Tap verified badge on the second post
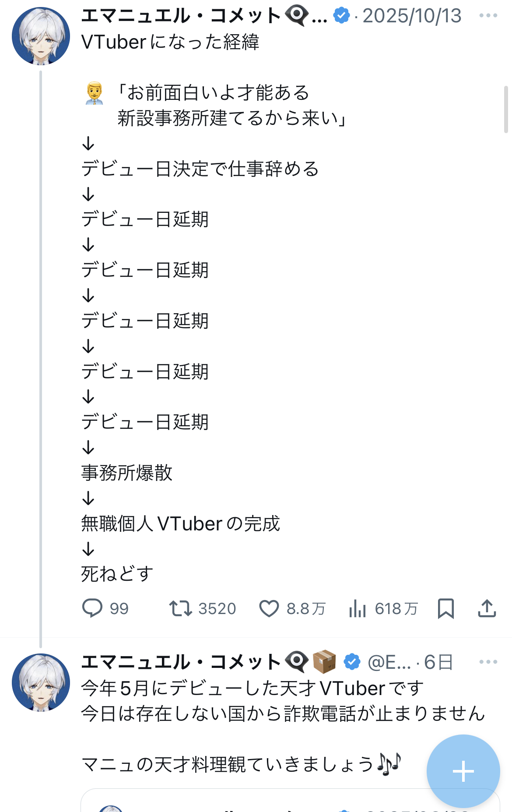 [x=352, y=662]
